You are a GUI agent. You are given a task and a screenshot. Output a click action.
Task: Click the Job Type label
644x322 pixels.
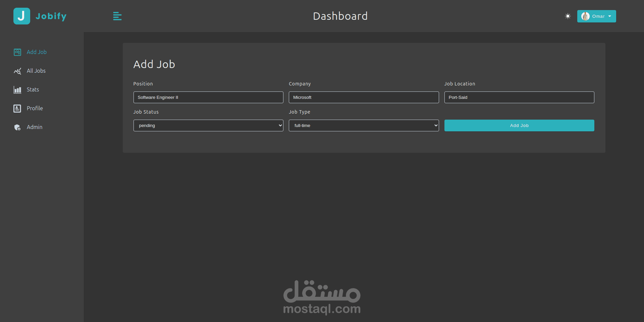point(300,112)
